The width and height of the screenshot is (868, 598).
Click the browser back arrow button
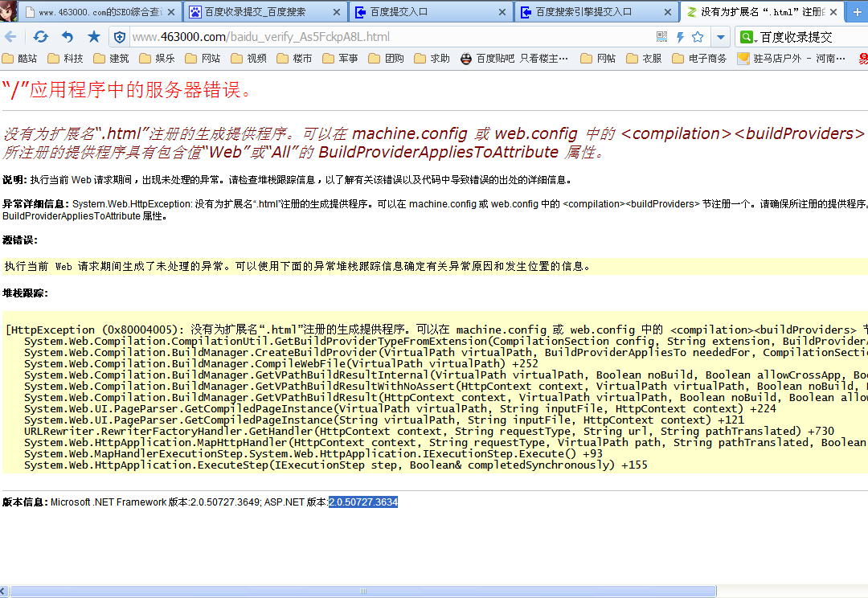pos(10,37)
